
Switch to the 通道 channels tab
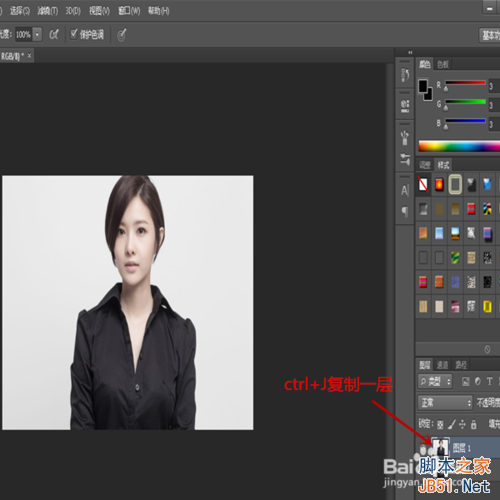443,365
